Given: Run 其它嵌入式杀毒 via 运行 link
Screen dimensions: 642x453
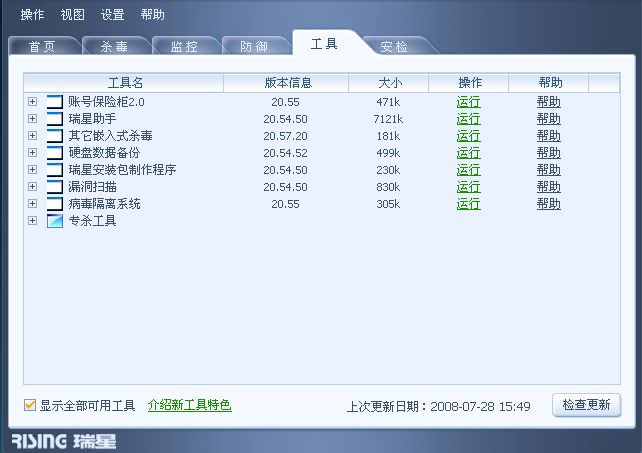Looking at the screenshot, I should tap(468, 136).
